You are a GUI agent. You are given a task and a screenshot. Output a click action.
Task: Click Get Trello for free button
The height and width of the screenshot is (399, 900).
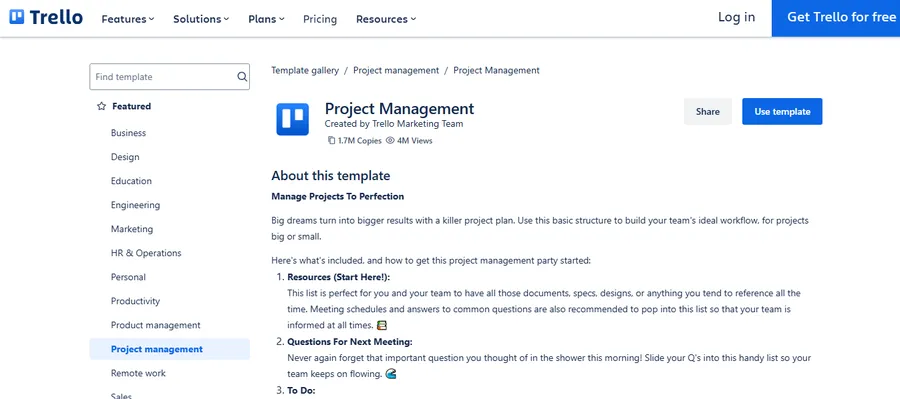836,18
